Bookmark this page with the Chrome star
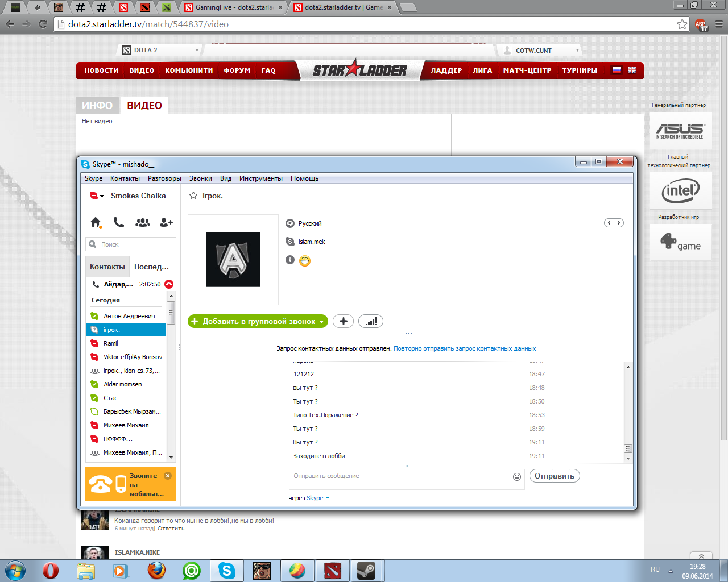Image resolution: width=728 pixels, height=582 pixels. pyautogui.click(x=682, y=24)
